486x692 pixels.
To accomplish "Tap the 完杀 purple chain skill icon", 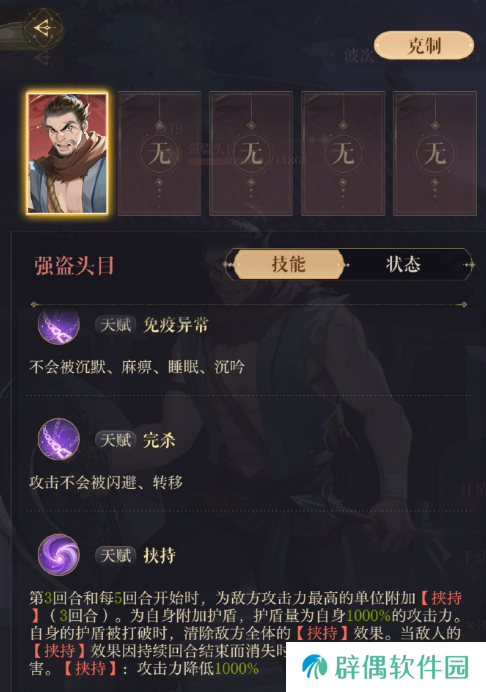I will (x=59, y=439).
